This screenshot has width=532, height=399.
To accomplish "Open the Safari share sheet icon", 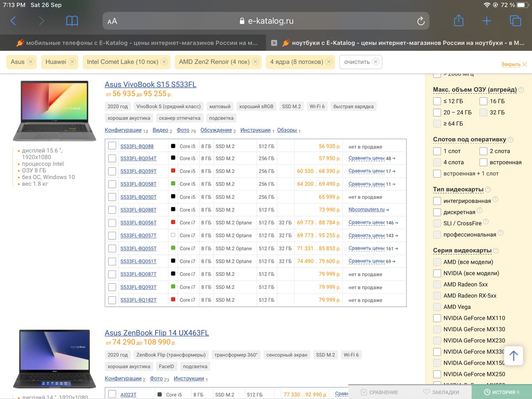I will pyautogui.click(x=458, y=21).
